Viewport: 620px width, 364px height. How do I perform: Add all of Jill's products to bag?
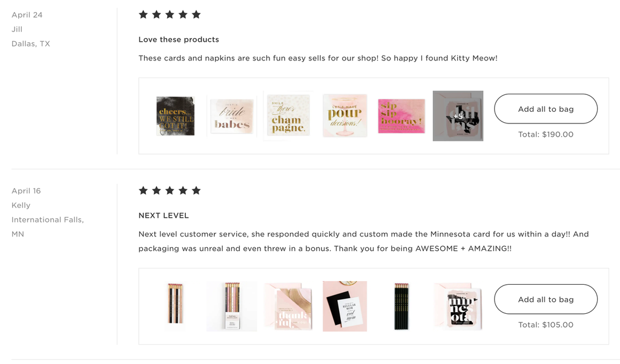[546, 109]
